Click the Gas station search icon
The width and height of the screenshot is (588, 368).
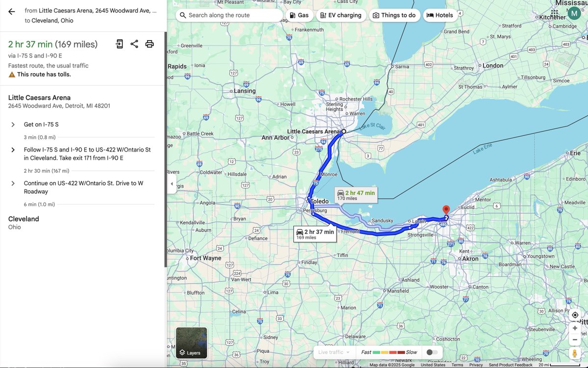pyautogui.click(x=299, y=15)
